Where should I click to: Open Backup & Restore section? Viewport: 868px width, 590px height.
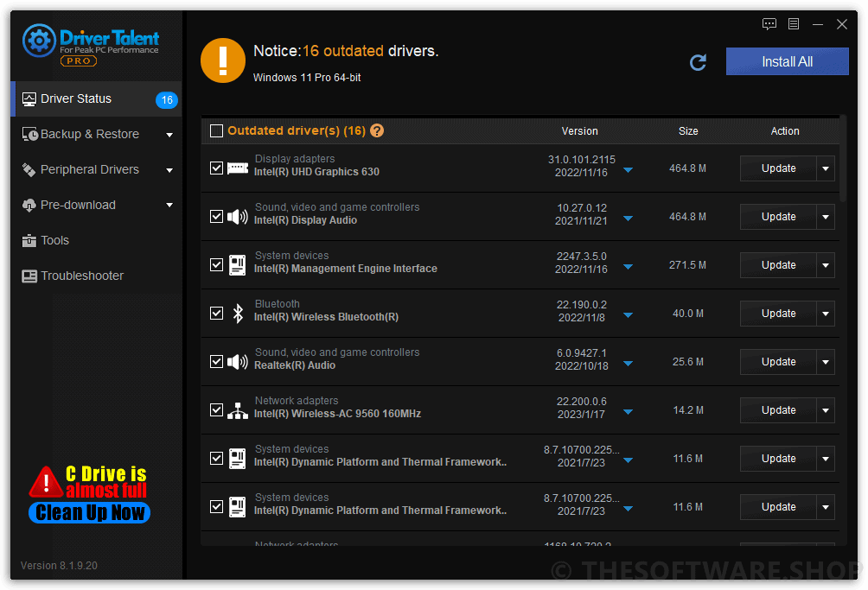coord(96,135)
